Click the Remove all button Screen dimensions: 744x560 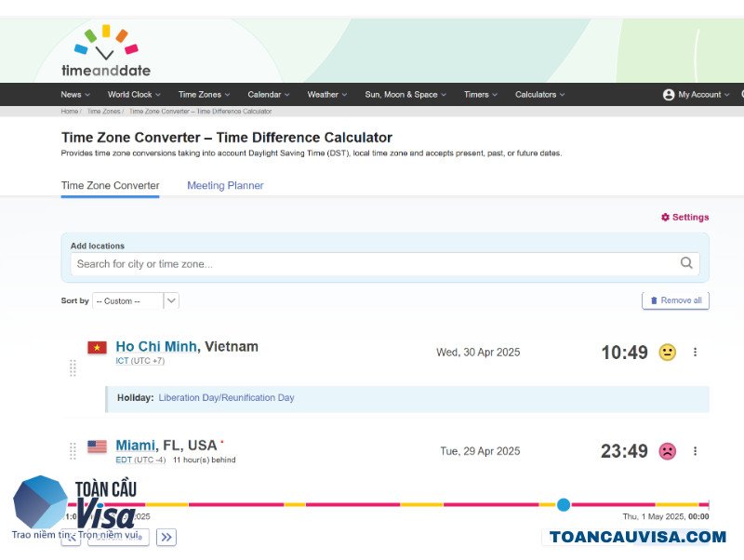coord(676,300)
